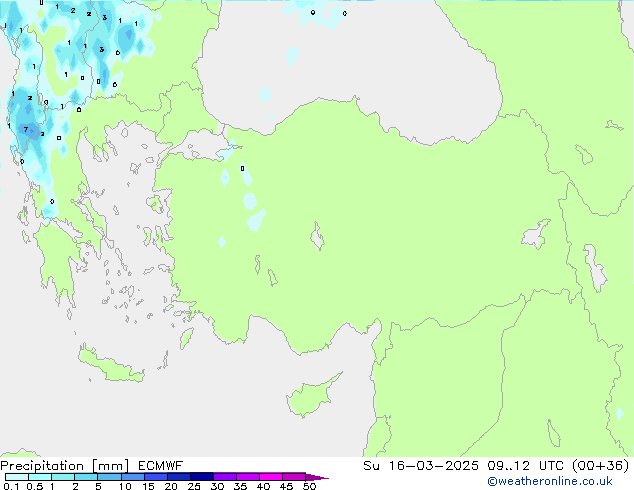Click the 'Su 16-03-2025' date text
The image size is (634, 490).
point(421,466)
